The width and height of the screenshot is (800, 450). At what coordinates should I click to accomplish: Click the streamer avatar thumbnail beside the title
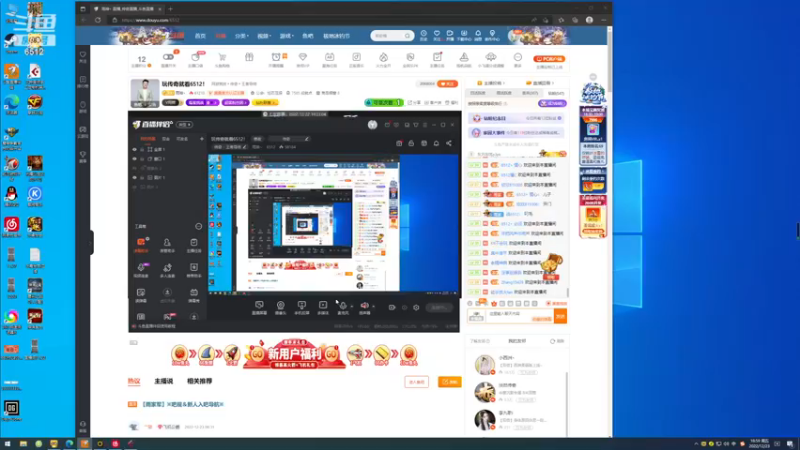point(145,93)
